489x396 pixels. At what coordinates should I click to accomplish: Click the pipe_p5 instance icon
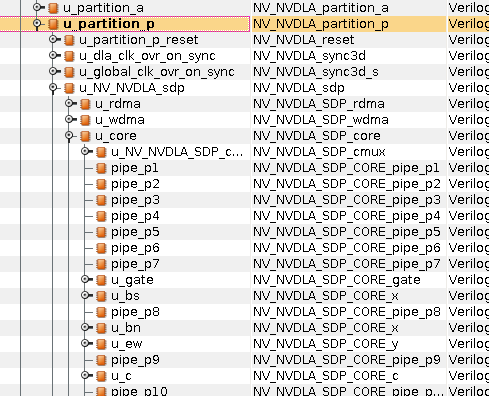pyautogui.click(x=101, y=232)
